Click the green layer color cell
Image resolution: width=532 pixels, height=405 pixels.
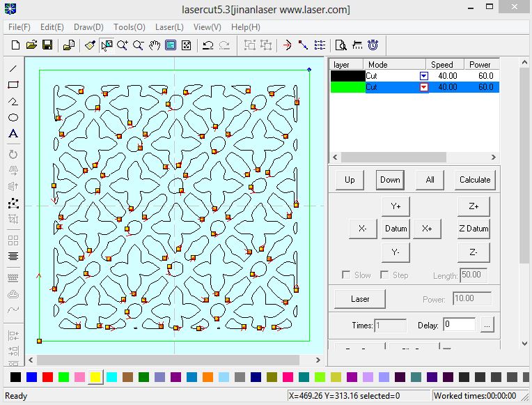(x=347, y=87)
